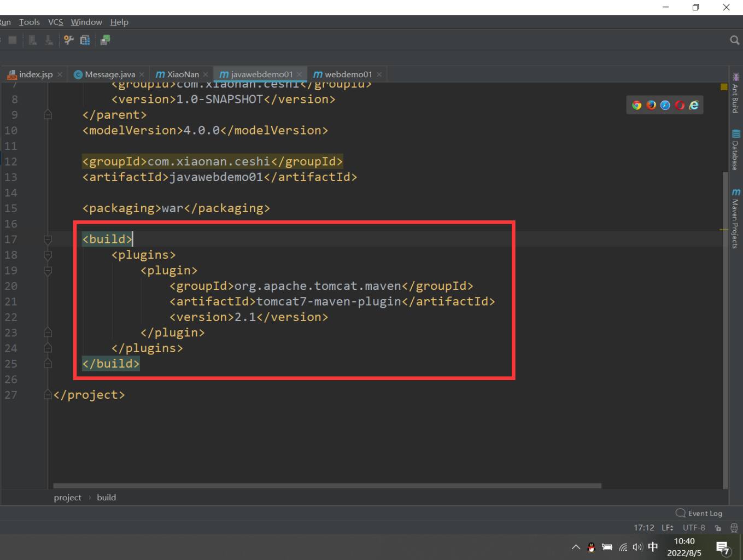This screenshot has height=560, width=743.
Task: Open the Tools menu
Action: tap(30, 22)
